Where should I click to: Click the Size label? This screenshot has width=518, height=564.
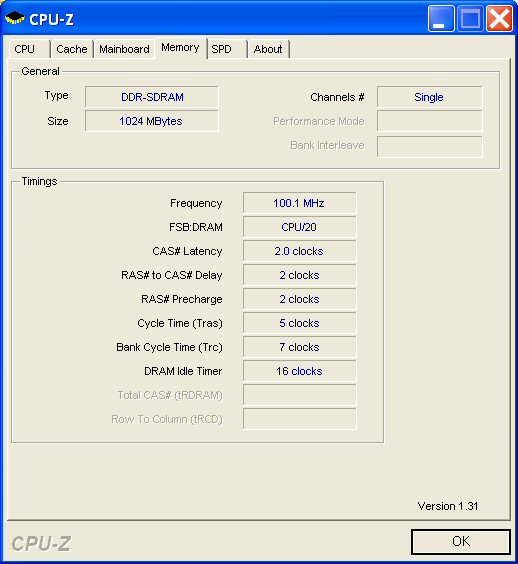58,121
